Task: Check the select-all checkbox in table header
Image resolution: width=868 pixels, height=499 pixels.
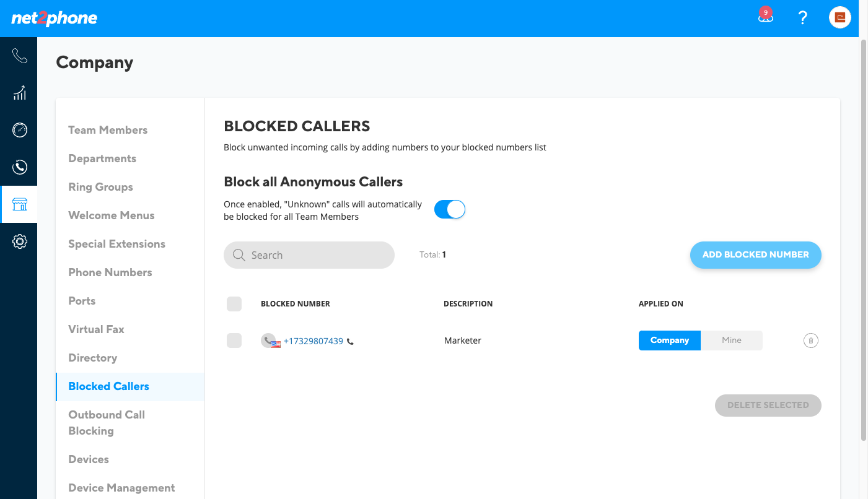Action: point(234,304)
